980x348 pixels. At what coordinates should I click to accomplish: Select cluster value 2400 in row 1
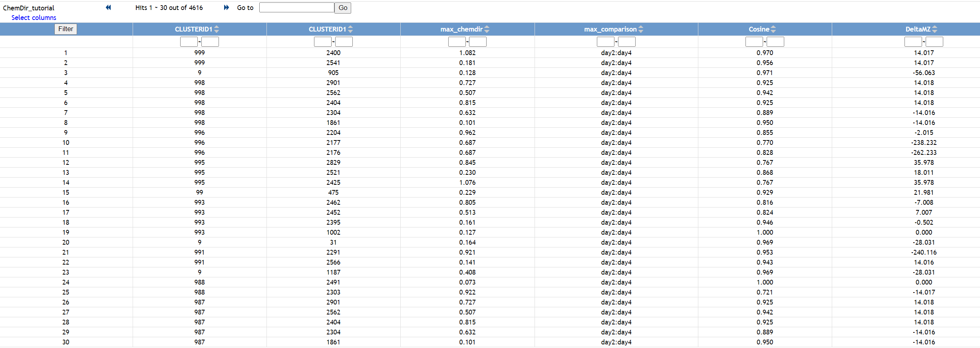pos(333,53)
